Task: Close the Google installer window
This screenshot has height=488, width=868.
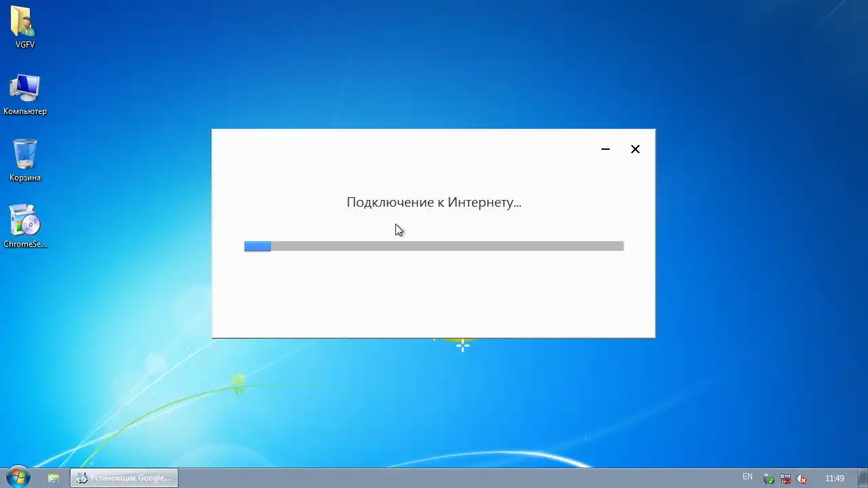Action: click(635, 149)
